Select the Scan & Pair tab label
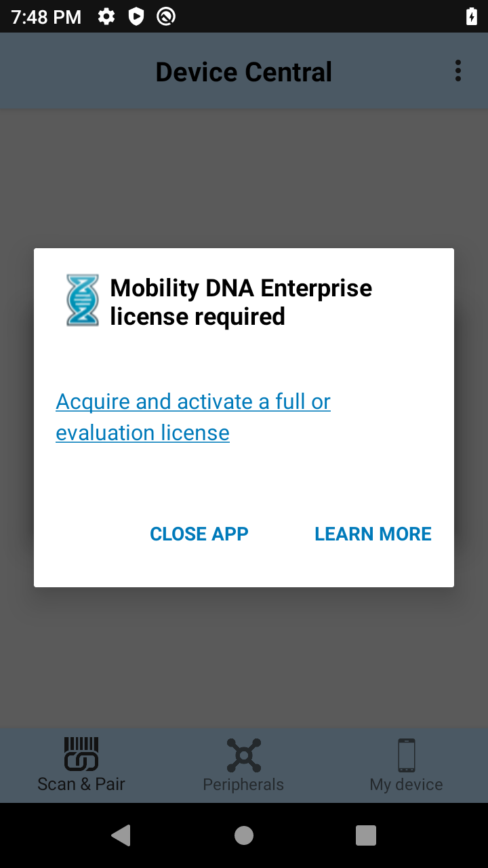Screen dimensions: 488x868 coord(81,785)
